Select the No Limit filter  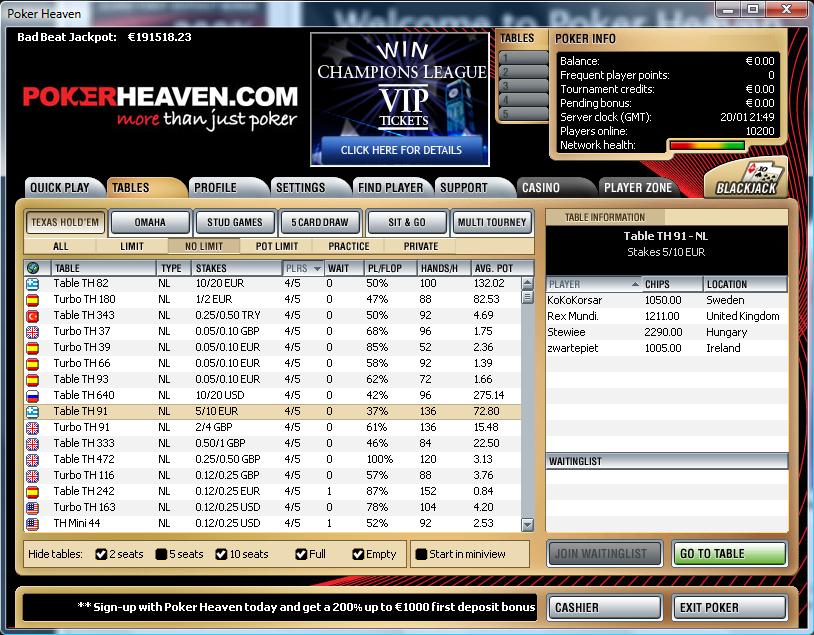(204, 246)
